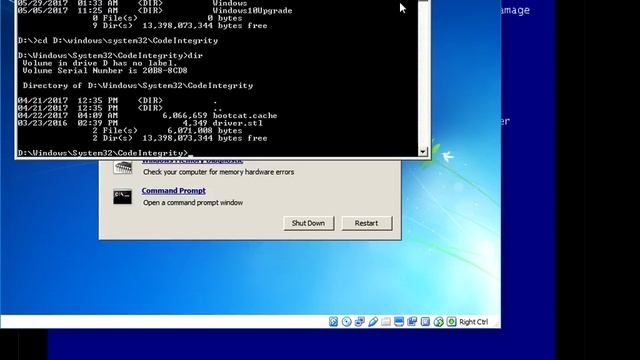Click the shared folders indicator icon
The height and width of the screenshot is (360, 640).
[386, 322]
